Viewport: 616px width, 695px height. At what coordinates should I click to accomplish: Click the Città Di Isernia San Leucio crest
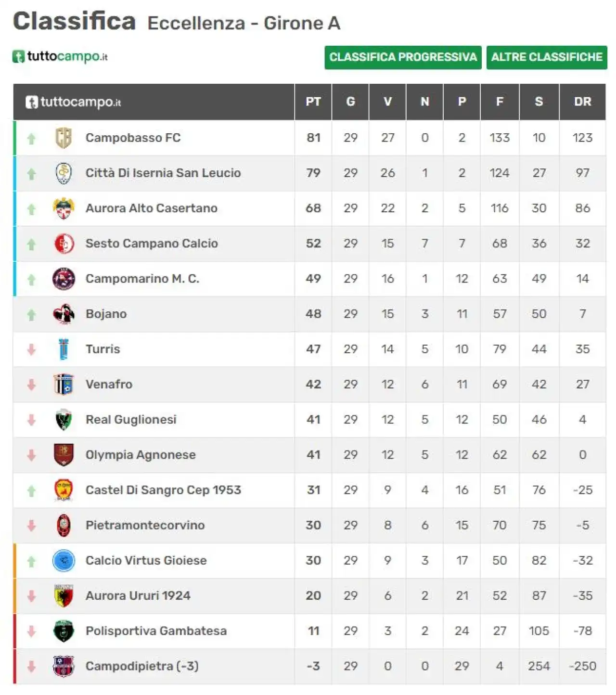(64, 173)
